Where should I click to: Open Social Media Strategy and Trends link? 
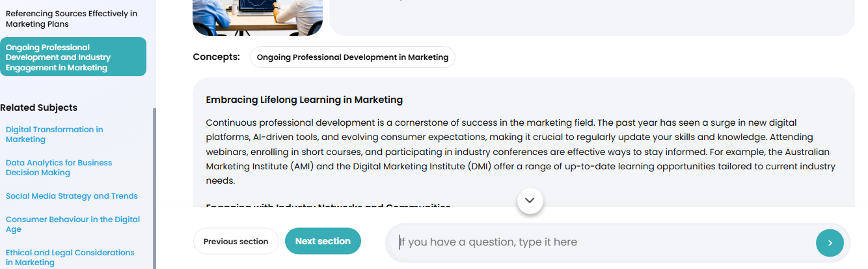coord(72,196)
